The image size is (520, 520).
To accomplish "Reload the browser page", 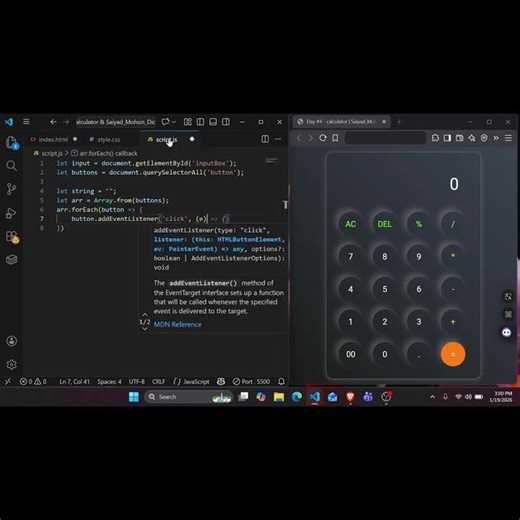I will pyautogui.click(x=323, y=138).
